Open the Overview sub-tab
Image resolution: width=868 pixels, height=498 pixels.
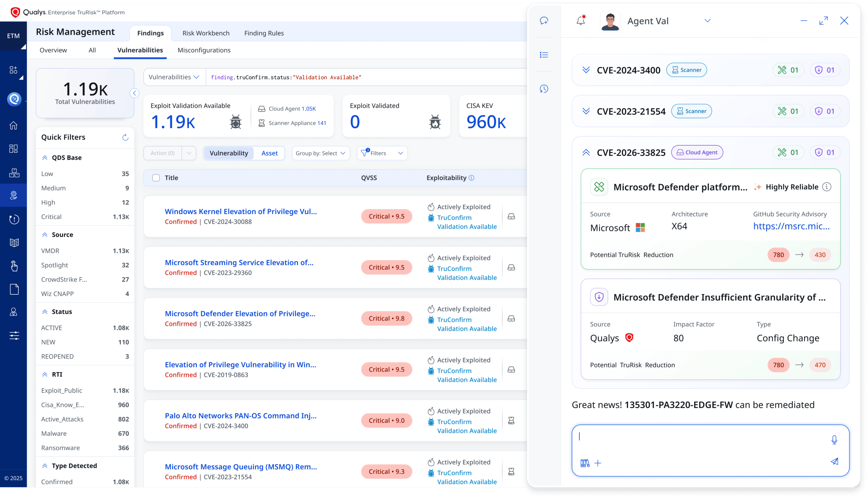click(x=53, y=50)
